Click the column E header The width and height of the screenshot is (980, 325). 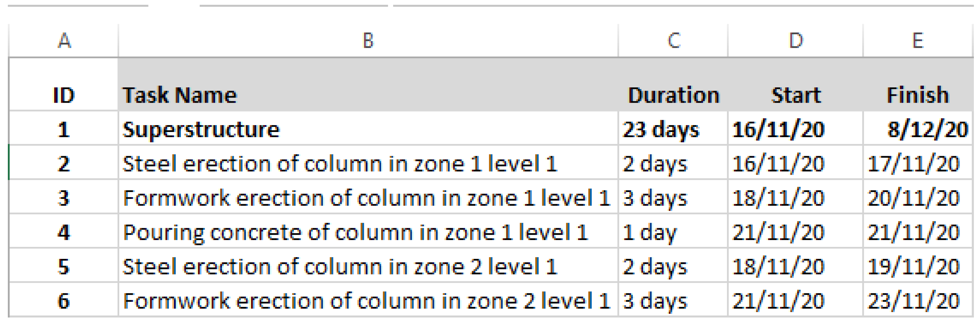(x=918, y=40)
